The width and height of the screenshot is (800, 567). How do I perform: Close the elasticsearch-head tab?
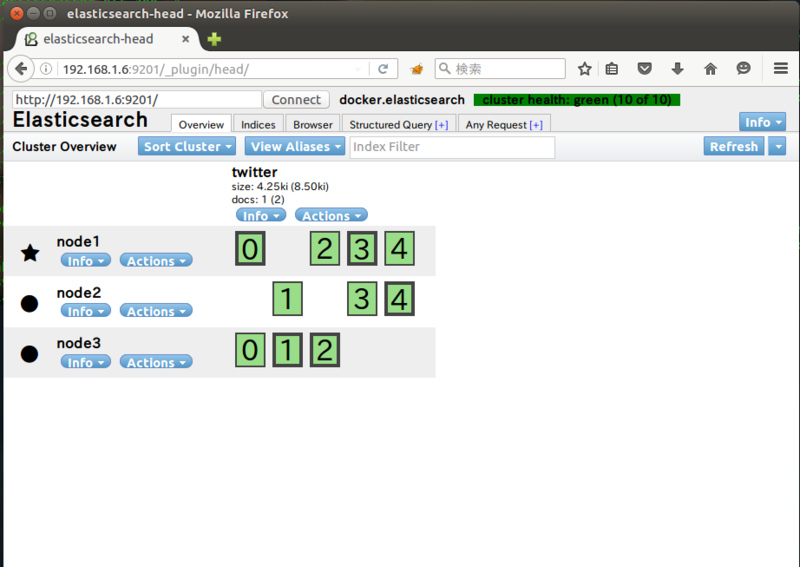186,39
